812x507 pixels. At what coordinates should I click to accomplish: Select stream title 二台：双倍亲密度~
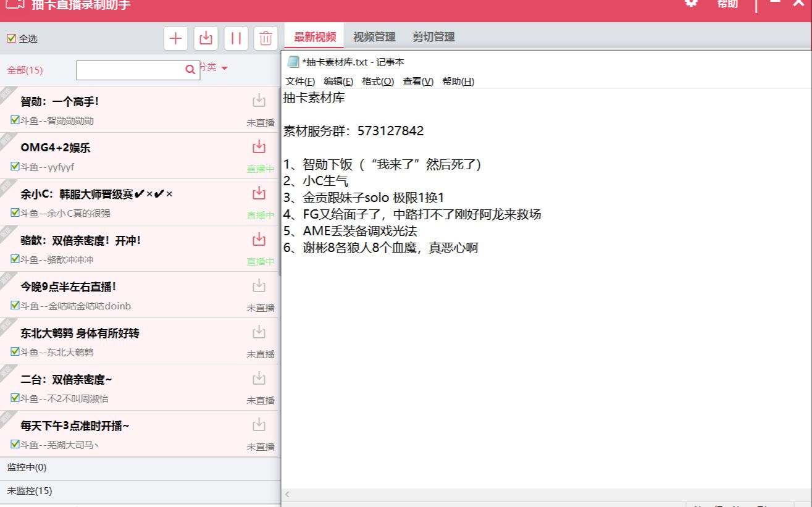(x=66, y=380)
